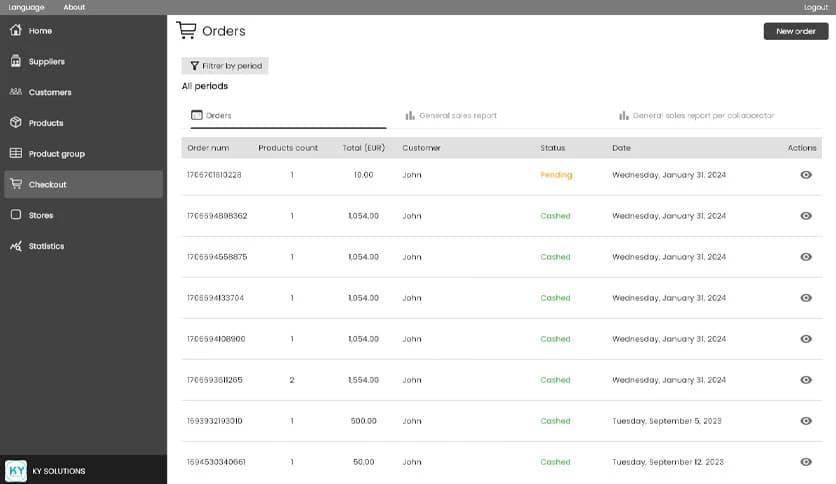Open Home from the sidebar
836x484 pixels.
[x=40, y=31]
